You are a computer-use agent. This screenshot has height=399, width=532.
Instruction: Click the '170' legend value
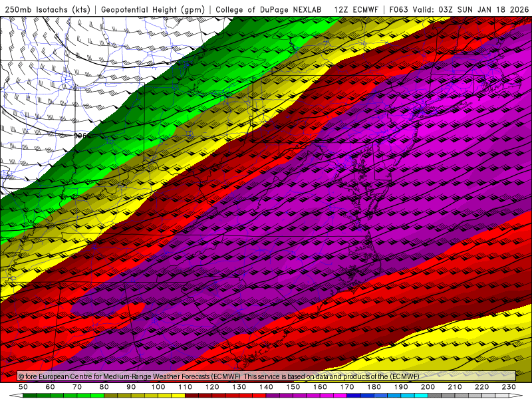(346, 387)
